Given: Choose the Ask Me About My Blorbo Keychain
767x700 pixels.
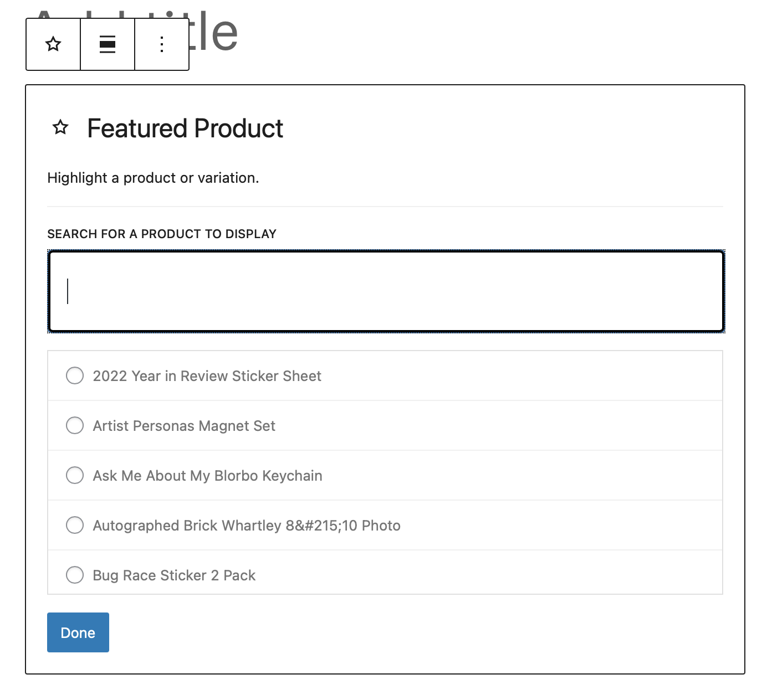Looking at the screenshot, I should click(74, 475).
